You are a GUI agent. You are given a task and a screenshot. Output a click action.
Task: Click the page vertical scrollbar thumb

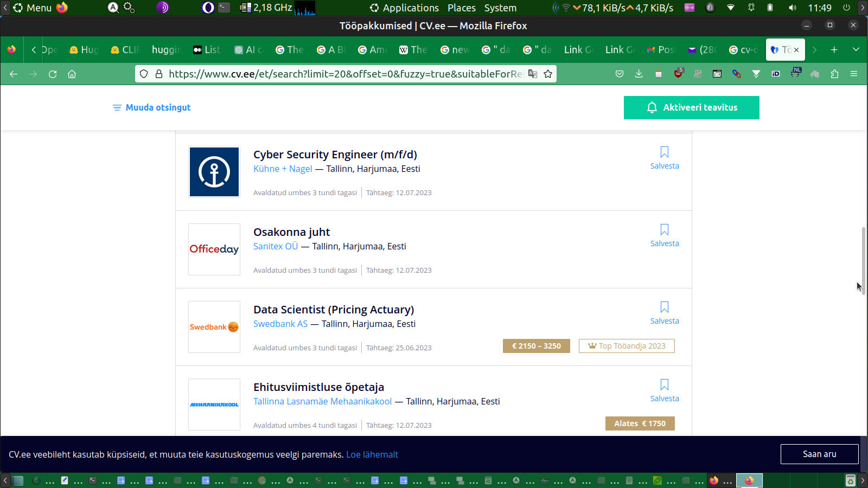pyautogui.click(x=863, y=261)
